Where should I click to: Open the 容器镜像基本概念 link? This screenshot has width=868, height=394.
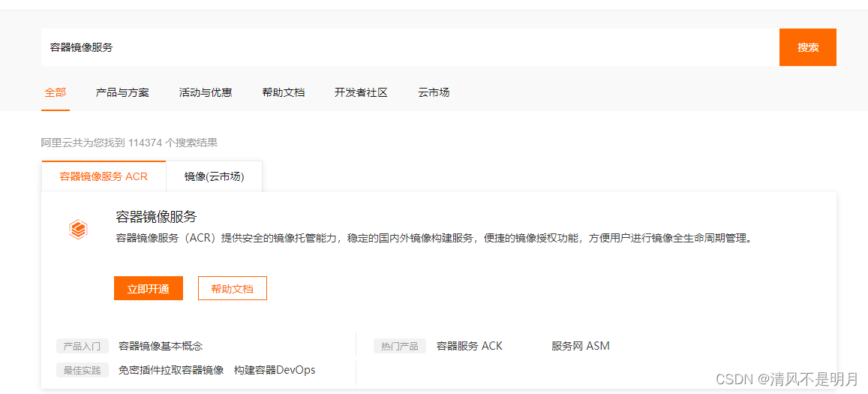click(x=161, y=346)
